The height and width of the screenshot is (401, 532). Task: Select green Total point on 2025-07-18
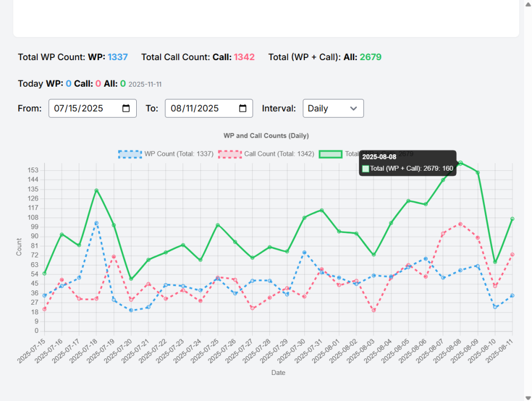pyautogui.click(x=96, y=190)
